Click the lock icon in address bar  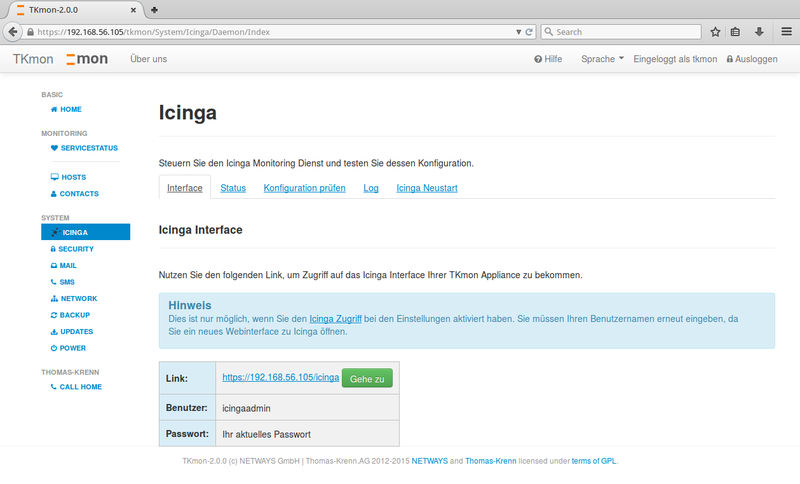coord(30,32)
